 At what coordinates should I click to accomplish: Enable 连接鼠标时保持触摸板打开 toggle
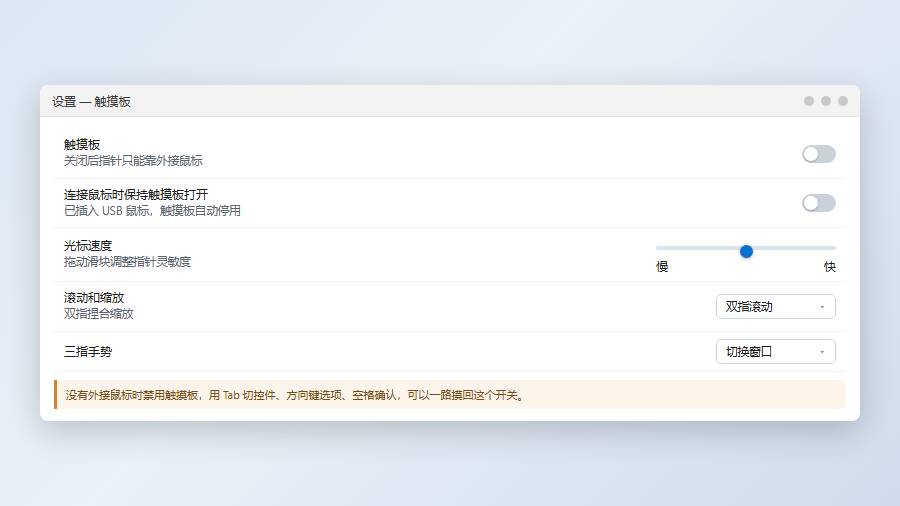pos(818,203)
